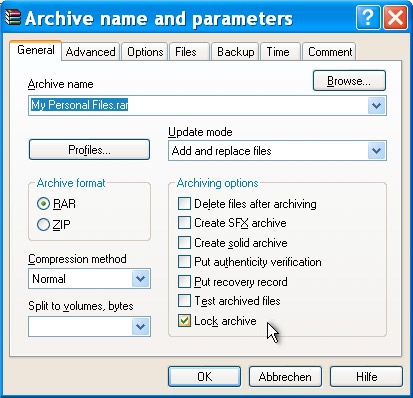Cancel with the Abbrechen button
Image resolution: width=413 pixels, height=398 pixels.
tap(285, 377)
